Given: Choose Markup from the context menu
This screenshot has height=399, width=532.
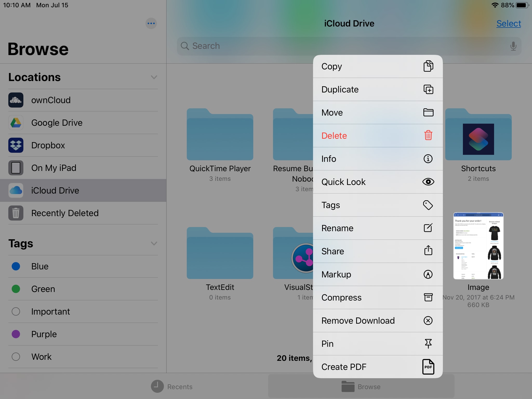Looking at the screenshot, I should [378, 274].
